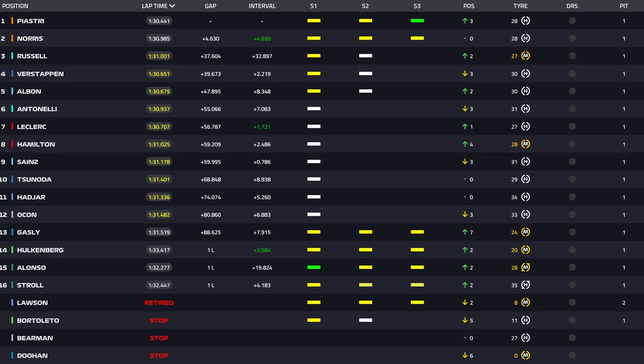Click Gasly's medium tyre icon
Viewport: 644px width, 364px height.
click(x=526, y=232)
